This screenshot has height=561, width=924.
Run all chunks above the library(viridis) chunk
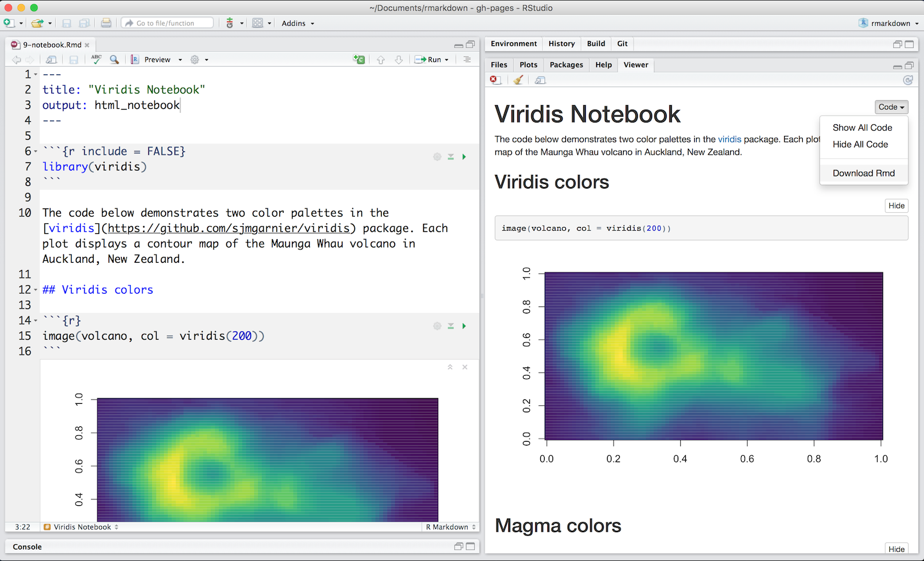coord(450,157)
